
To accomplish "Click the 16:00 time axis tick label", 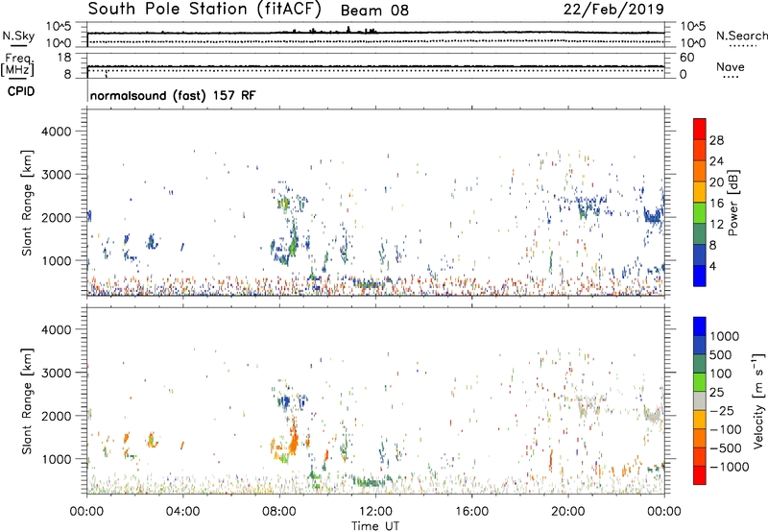I will point(471,512).
